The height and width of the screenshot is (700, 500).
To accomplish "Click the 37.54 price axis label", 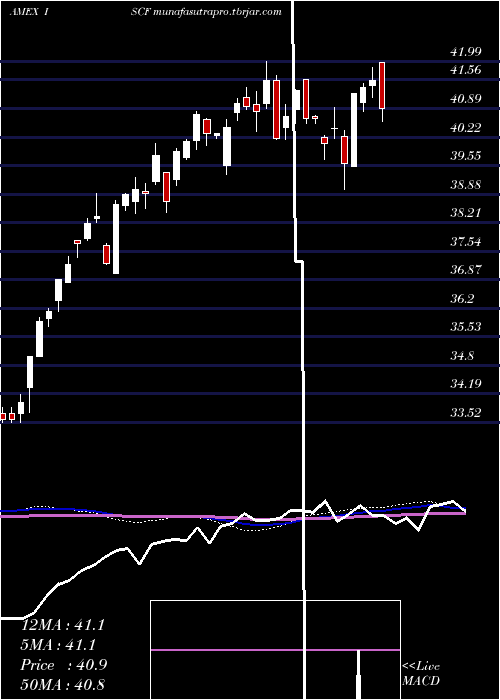I will [x=466, y=242].
